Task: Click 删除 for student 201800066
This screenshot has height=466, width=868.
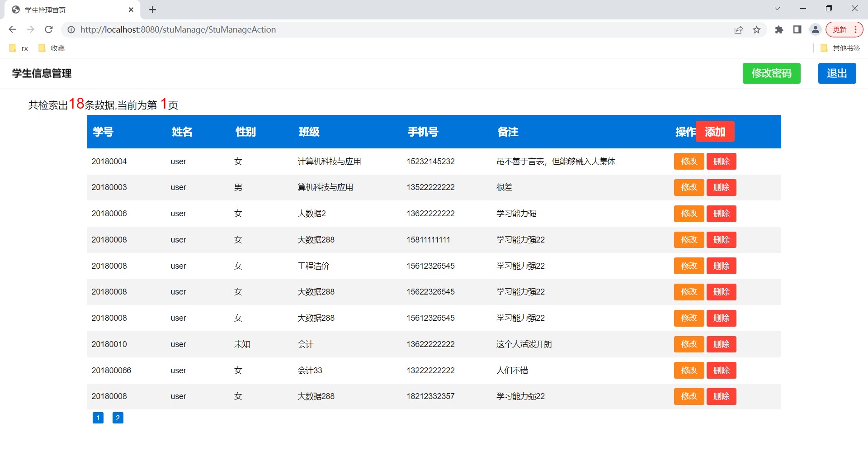Action: coord(721,371)
